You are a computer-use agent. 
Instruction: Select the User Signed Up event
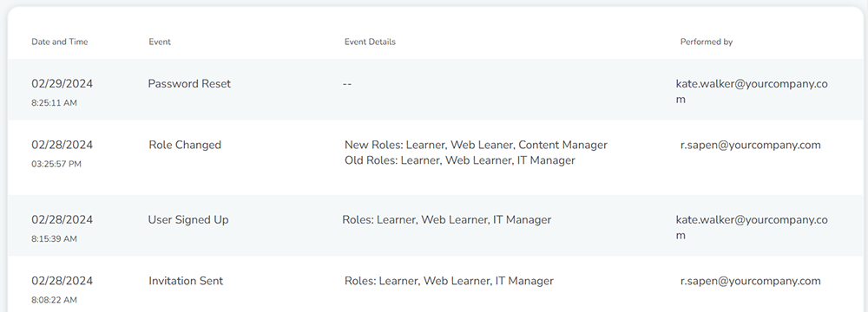pos(188,219)
